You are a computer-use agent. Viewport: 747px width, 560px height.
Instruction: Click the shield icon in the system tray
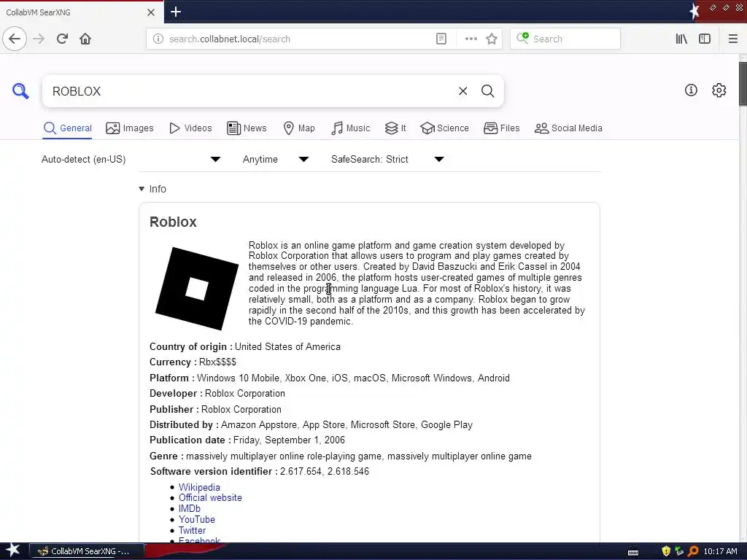click(666, 551)
